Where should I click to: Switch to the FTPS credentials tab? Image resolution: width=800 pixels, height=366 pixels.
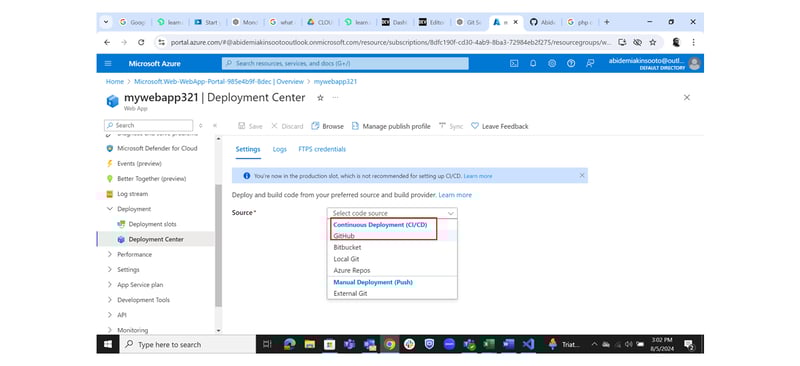point(322,149)
